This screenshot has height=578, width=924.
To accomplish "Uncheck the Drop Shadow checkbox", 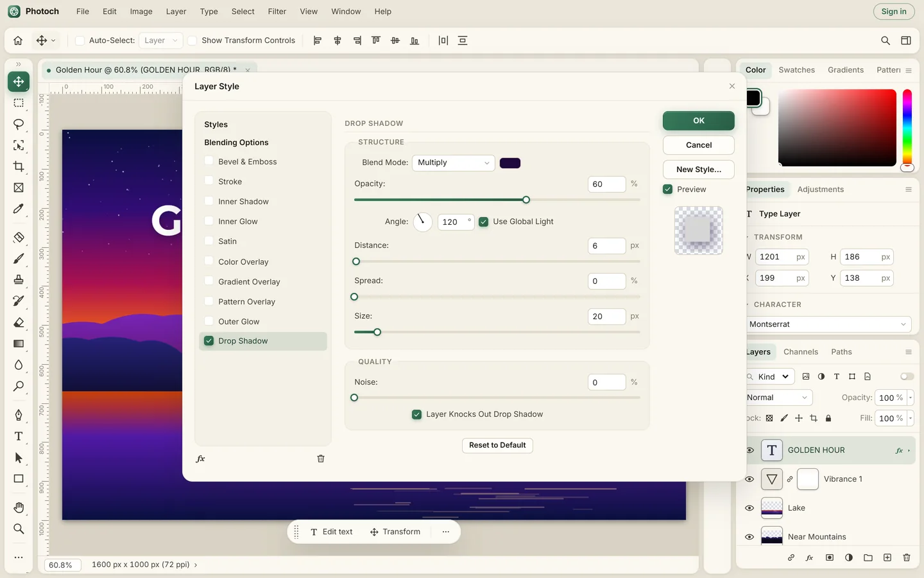I will tap(209, 341).
